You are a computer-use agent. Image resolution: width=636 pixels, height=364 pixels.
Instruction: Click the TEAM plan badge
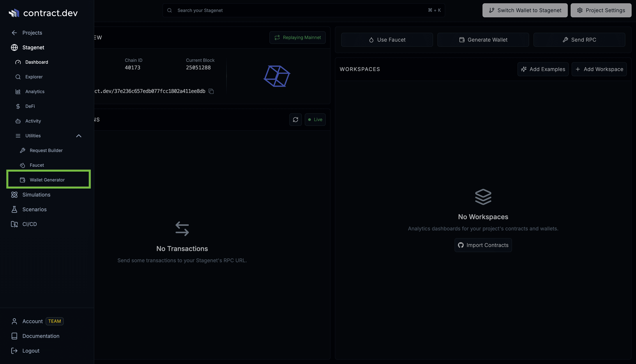point(54,321)
